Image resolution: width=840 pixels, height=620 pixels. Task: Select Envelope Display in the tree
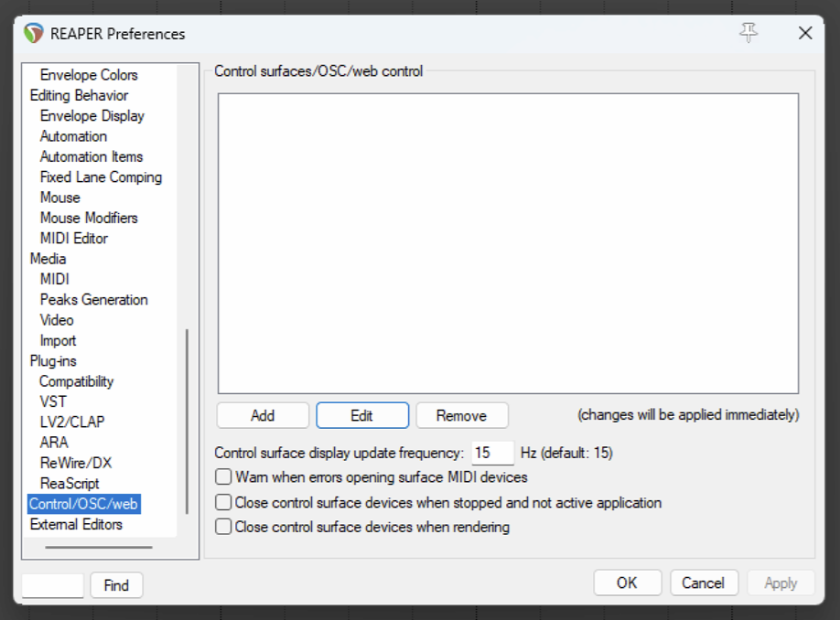92,115
